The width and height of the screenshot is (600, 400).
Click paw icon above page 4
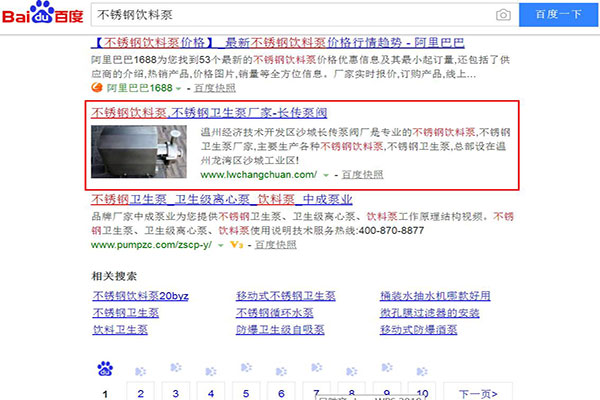(x=211, y=371)
